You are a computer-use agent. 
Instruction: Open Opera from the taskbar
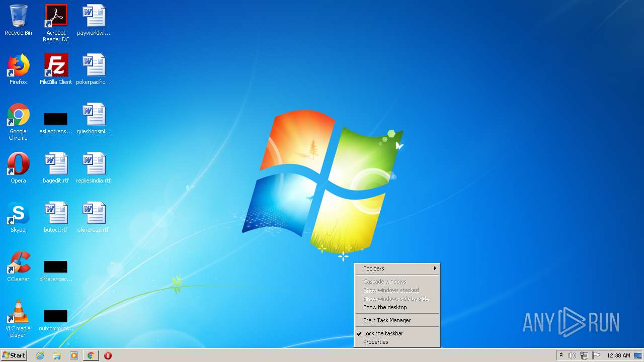[x=108, y=355]
